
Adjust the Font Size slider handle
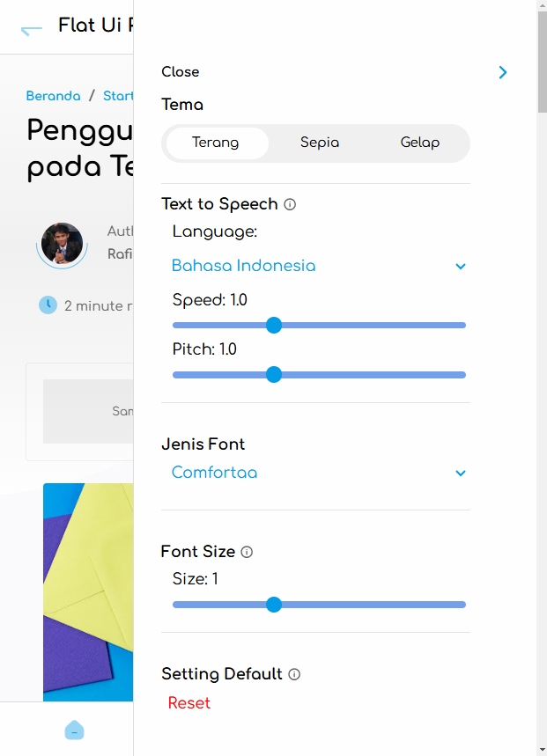tap(274, 605)
